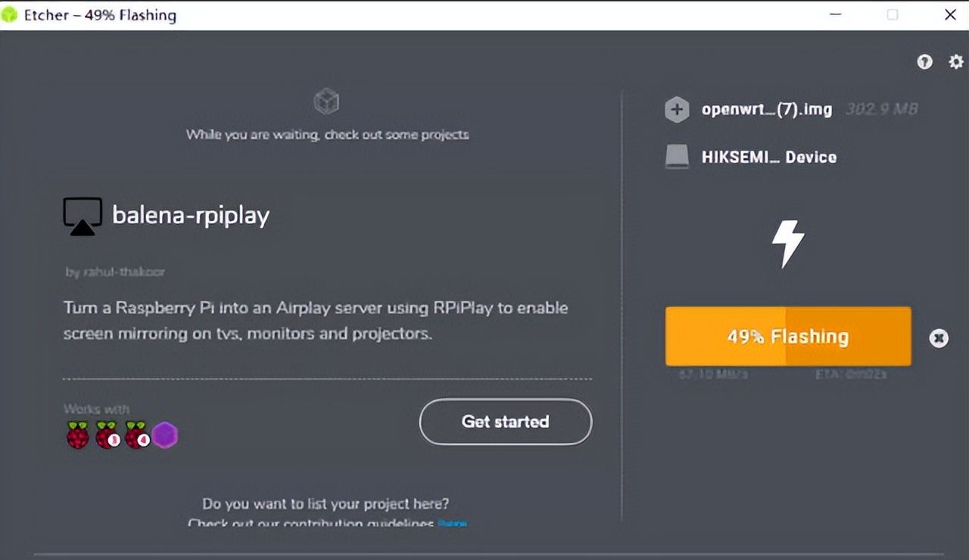Click the openwrt_(7).img file name
Image resolution: width=969 pixels, height=560 pixels.
tap(766, 110)
